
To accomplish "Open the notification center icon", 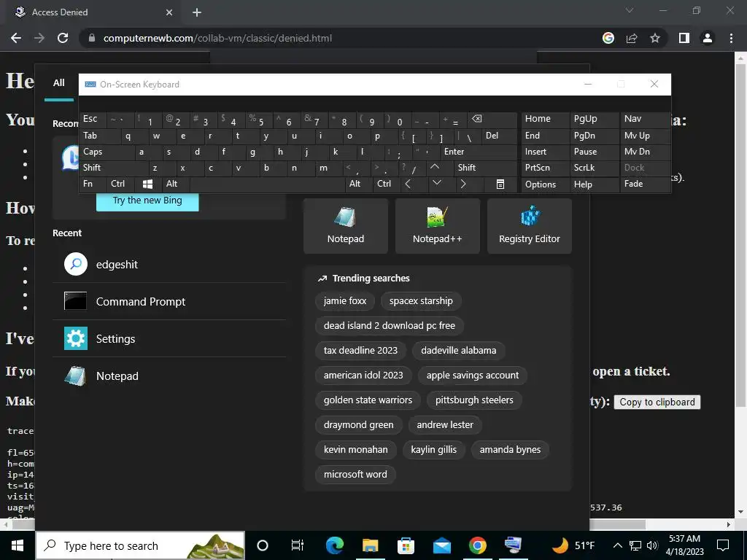I will 723,545.
